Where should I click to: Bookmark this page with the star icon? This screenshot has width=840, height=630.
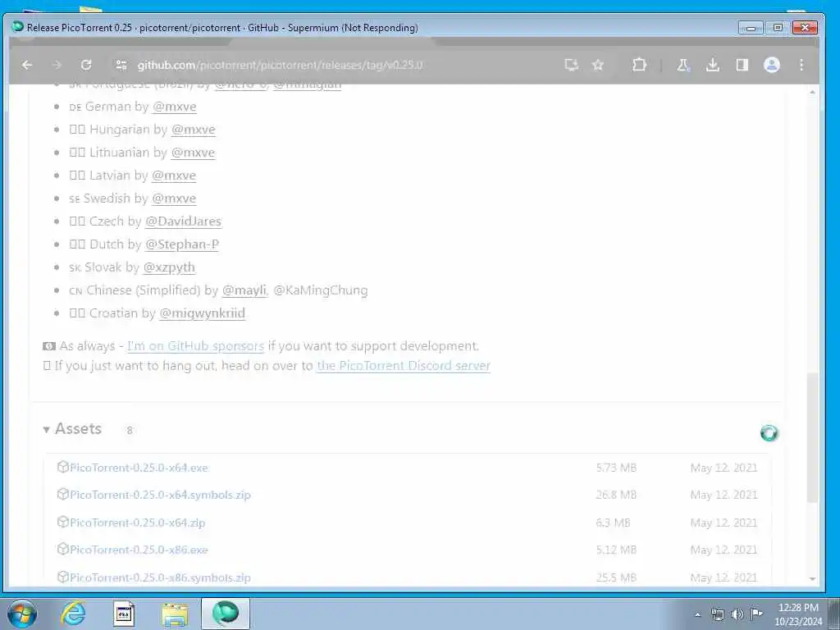pyautogui.click(x=598, y=65)
